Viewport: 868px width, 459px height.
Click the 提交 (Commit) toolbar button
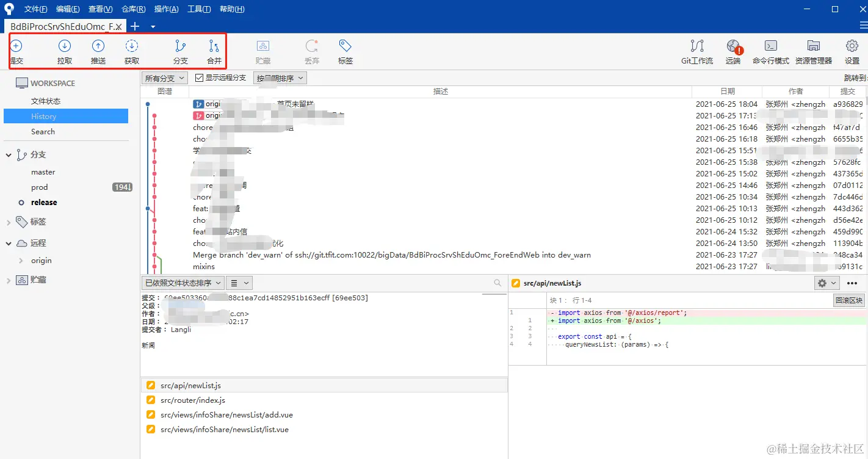(x=16, y=52)
